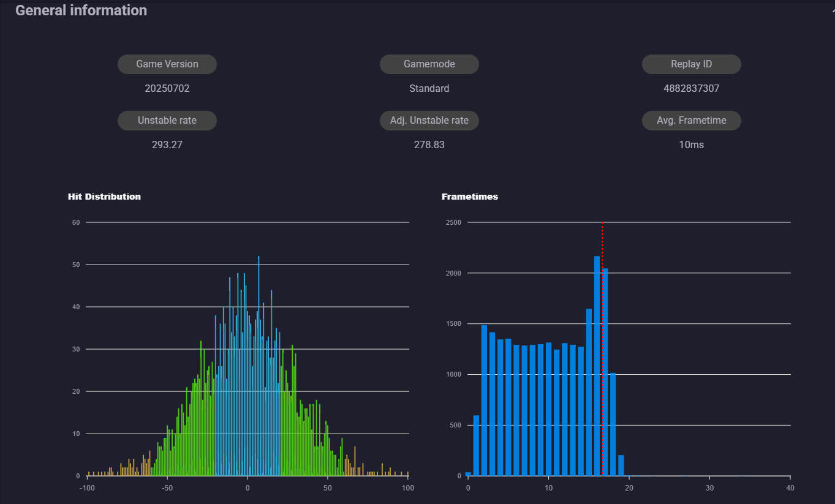This screenshot has height=504, width=835.
Task: Select the adjusted unstable rate value 278.83
Action: [429, 145]
